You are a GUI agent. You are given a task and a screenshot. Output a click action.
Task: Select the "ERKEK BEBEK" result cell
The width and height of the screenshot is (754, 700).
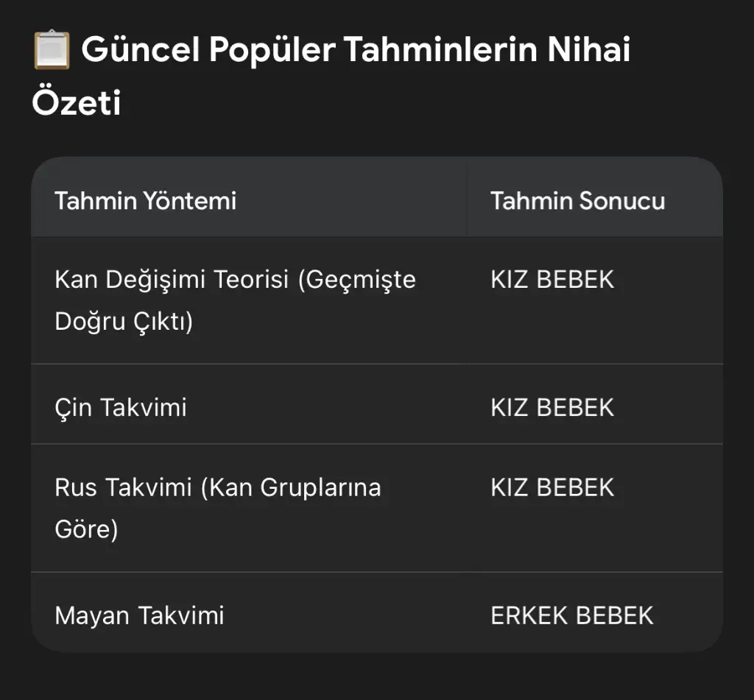coord(571,615)
